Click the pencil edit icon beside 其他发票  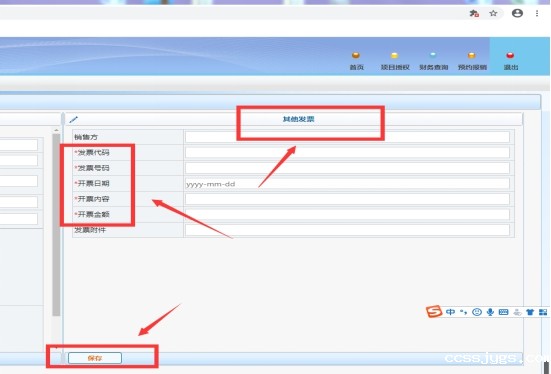[x=73, y=120]
